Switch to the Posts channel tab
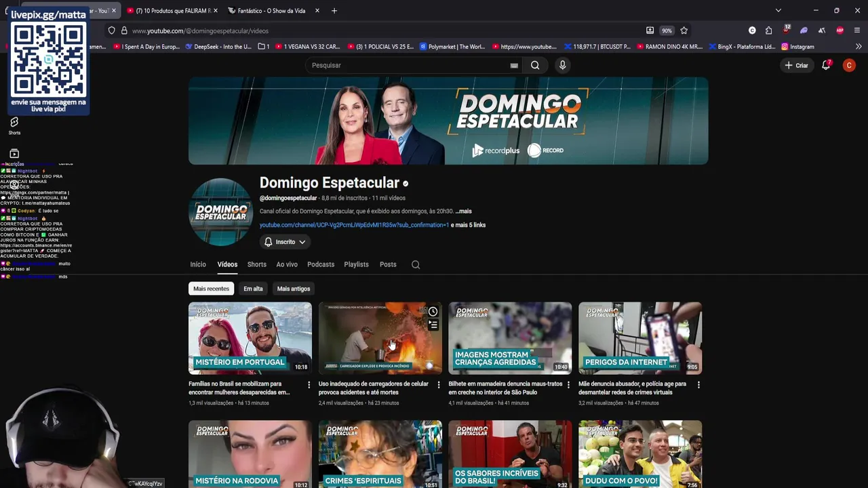868x488 pixels. 388,264
